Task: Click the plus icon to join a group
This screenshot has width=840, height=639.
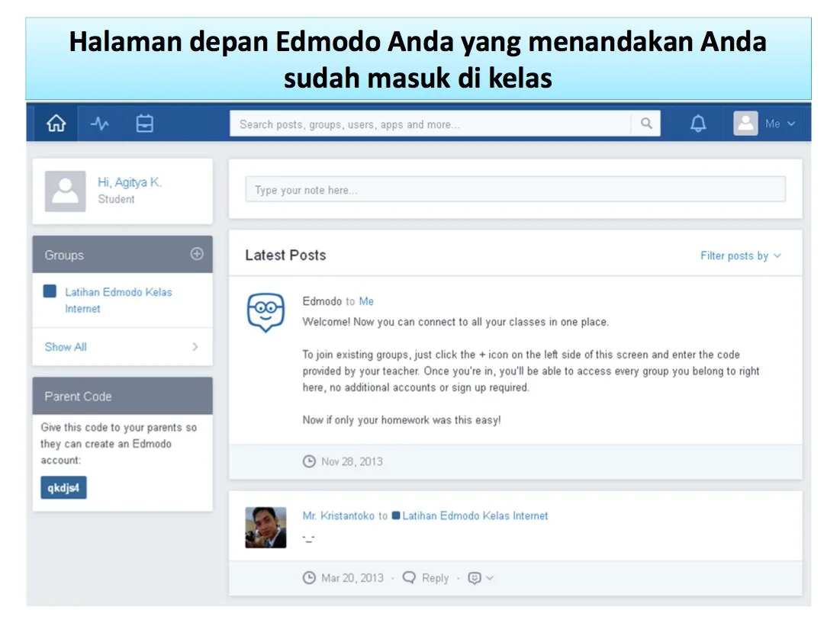Action: (197, 254)
